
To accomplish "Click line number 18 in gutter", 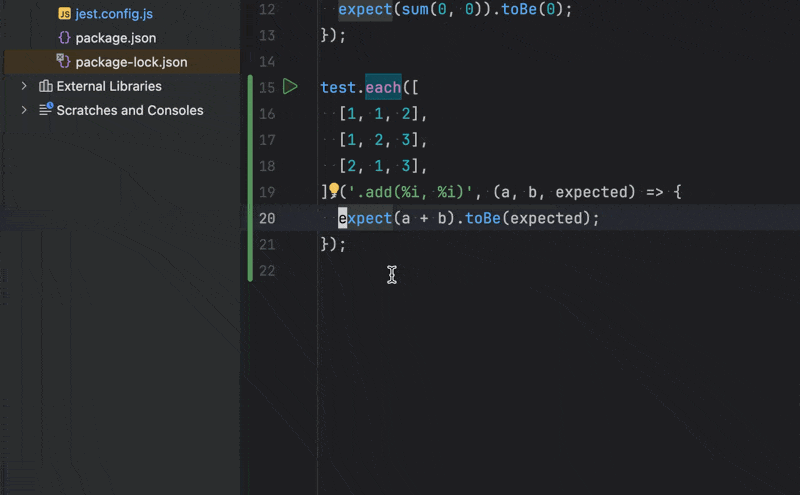I will coord(267,166).
